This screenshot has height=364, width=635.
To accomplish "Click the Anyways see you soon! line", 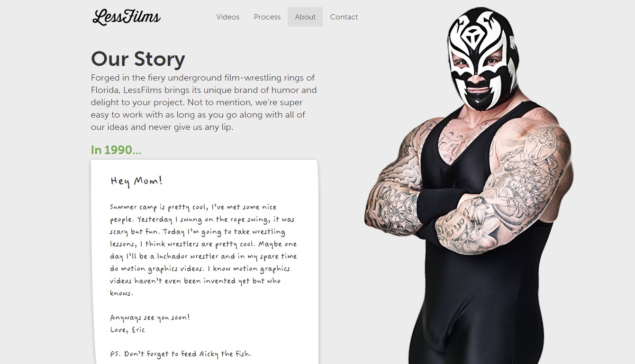I will pos(150,318).
